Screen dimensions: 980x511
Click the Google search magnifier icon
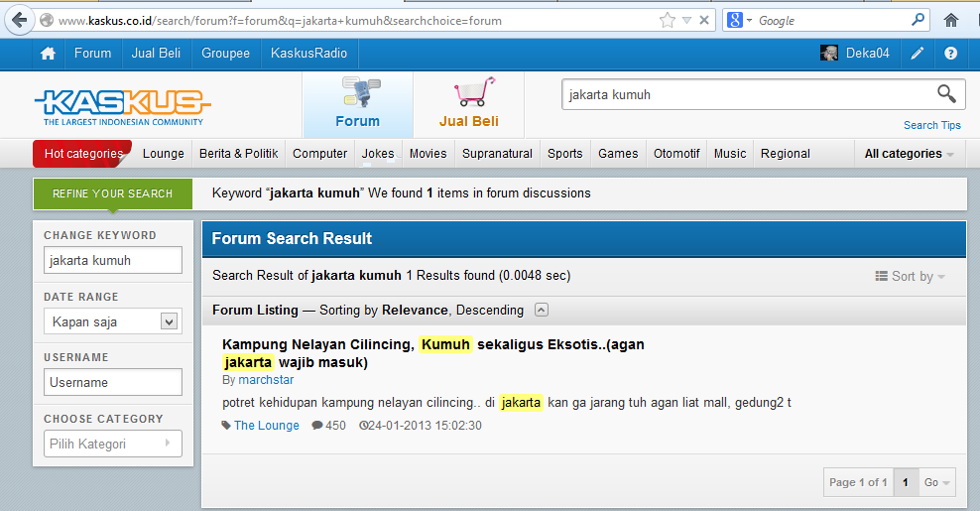(918, 20)
